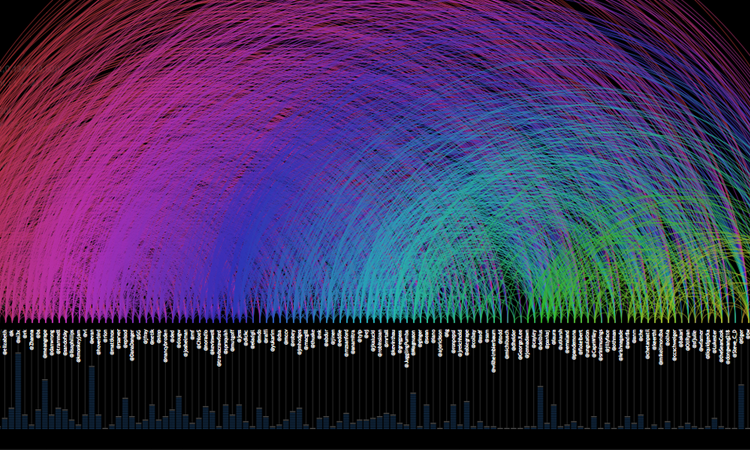Click the white node dot of the first label

pyautogui.click(x=4, y=353)
